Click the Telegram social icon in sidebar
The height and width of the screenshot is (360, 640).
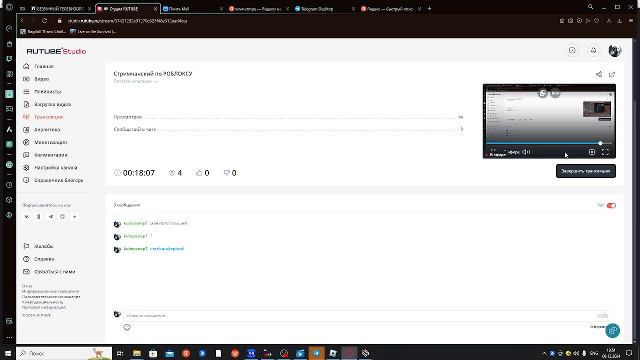(51, 217)
